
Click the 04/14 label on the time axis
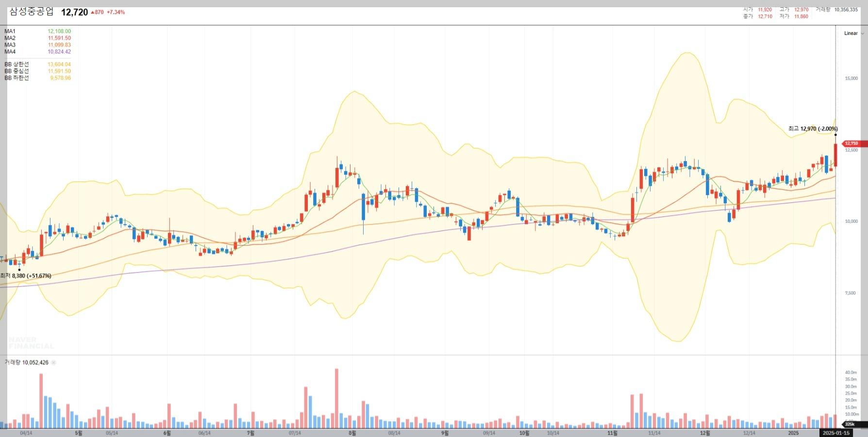26,433
